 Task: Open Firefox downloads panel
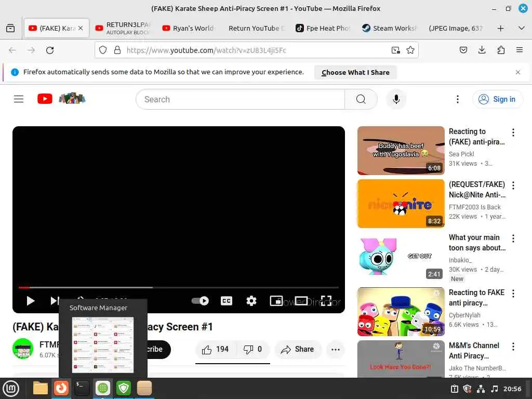[482, 50]
